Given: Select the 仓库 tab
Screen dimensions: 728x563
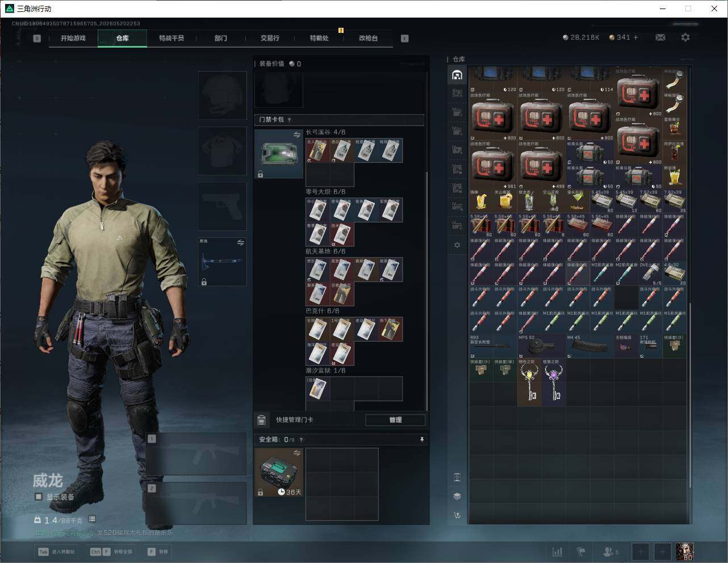Looking at the screenshot, I should pyautogui.click(x=123, y=38).
